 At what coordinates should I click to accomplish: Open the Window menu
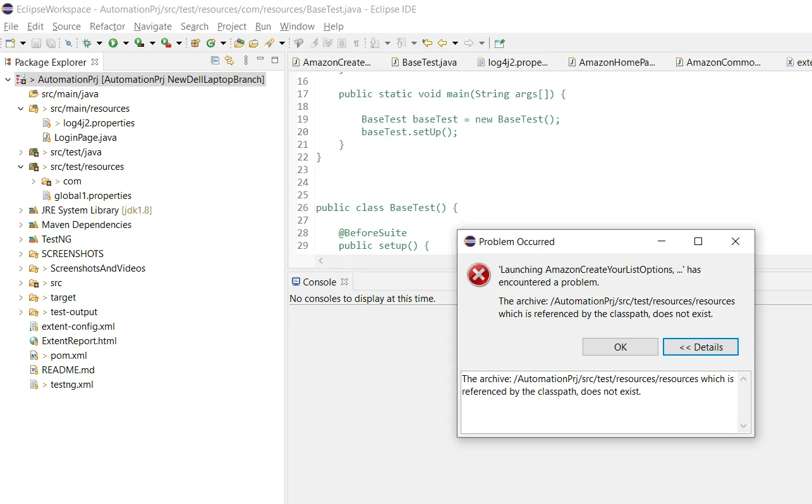[297, 26]
